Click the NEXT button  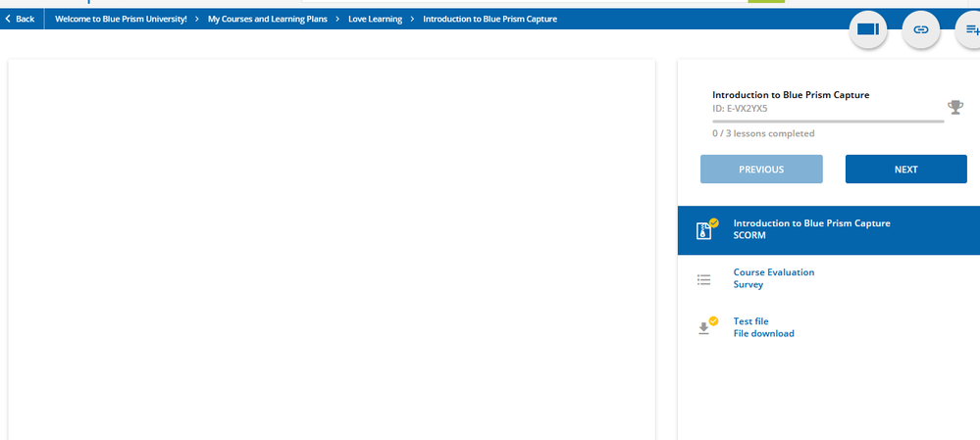(906, 170)
